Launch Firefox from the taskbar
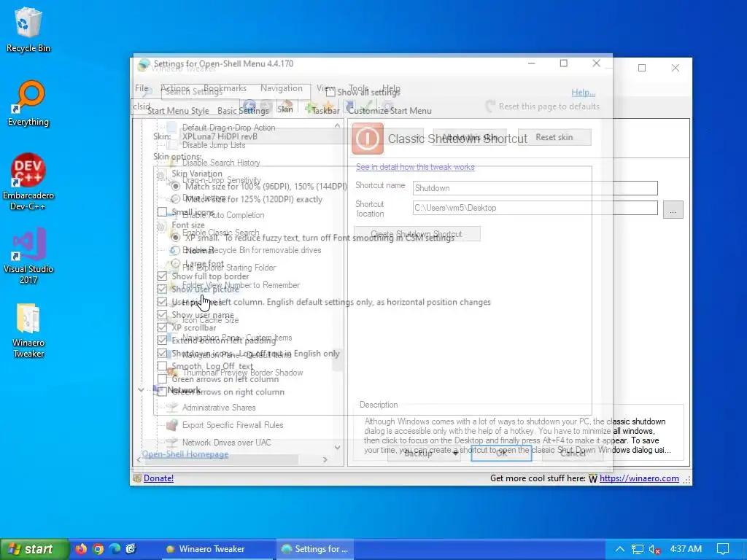The image size is (747, 560). tap(81, 549)
